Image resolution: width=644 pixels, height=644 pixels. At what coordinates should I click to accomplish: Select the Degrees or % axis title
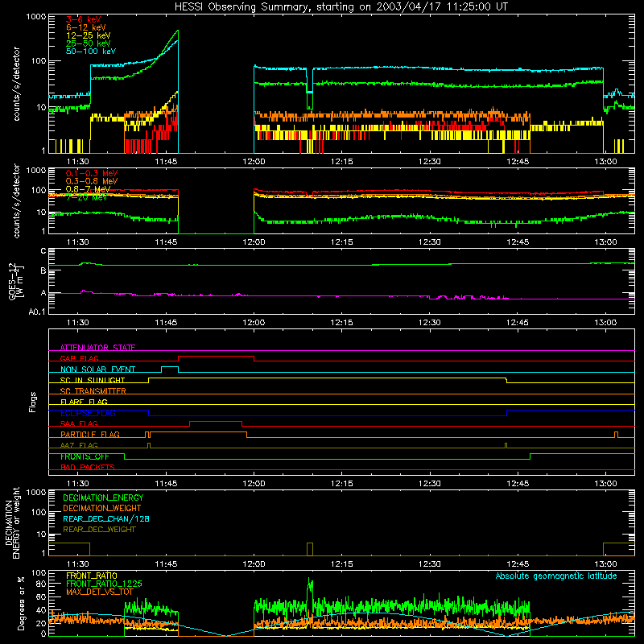21,603
